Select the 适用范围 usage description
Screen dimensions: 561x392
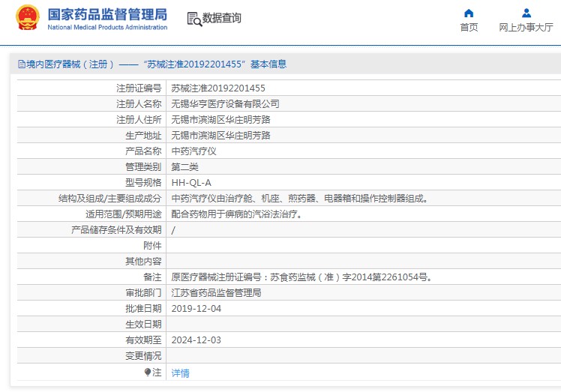pyautogui.click(x=237, y=214)
